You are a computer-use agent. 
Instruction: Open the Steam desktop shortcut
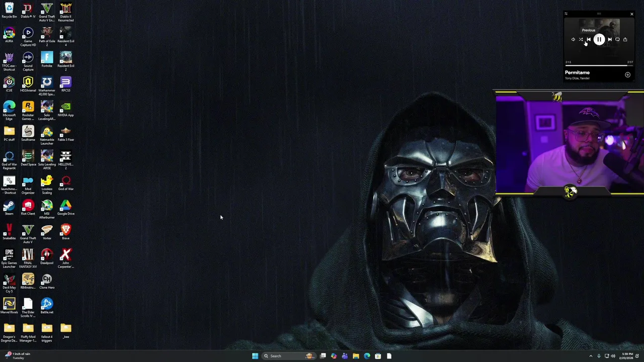9,208
